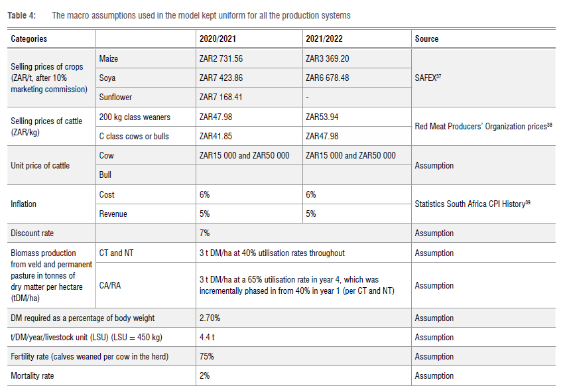Click the Source column header

(x=426, y=39)
